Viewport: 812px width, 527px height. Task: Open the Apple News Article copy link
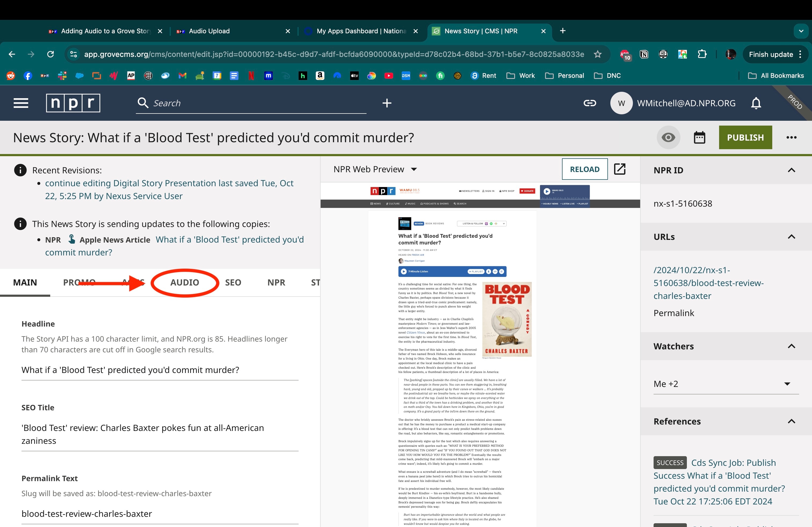click(174, 246)
